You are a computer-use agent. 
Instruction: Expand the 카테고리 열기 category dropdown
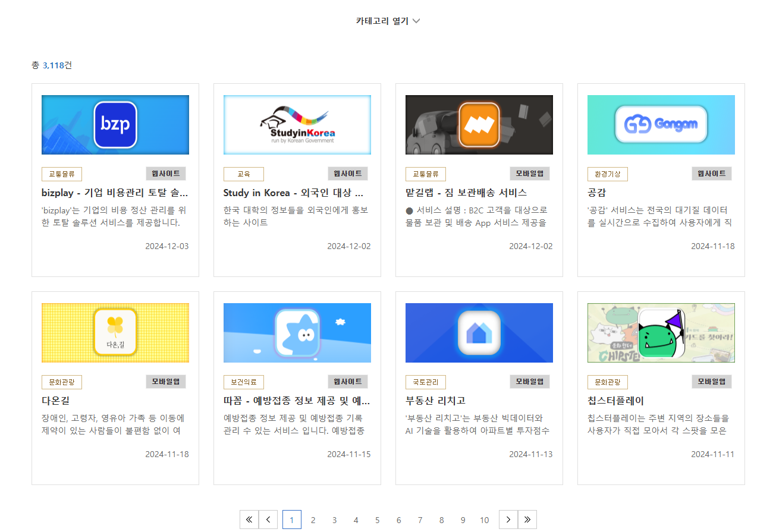click(388, 21)
